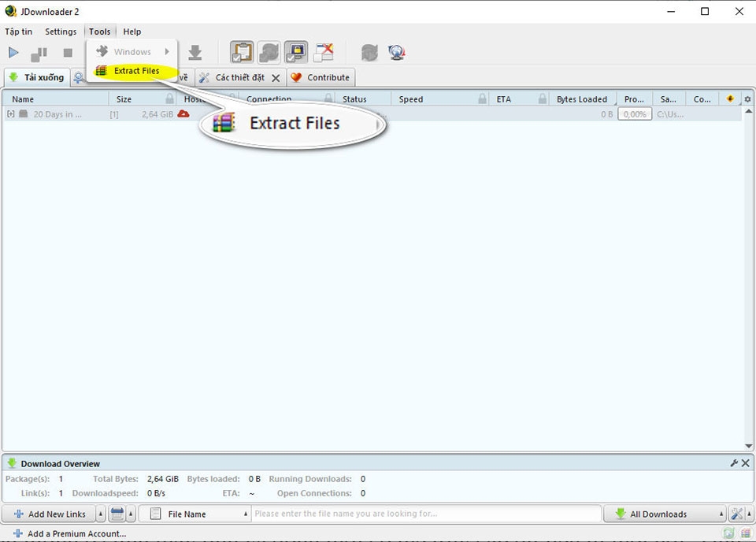Pause downloads using the pause icon
This screenshot has width=756, height=542.
(x=39, y=52)
